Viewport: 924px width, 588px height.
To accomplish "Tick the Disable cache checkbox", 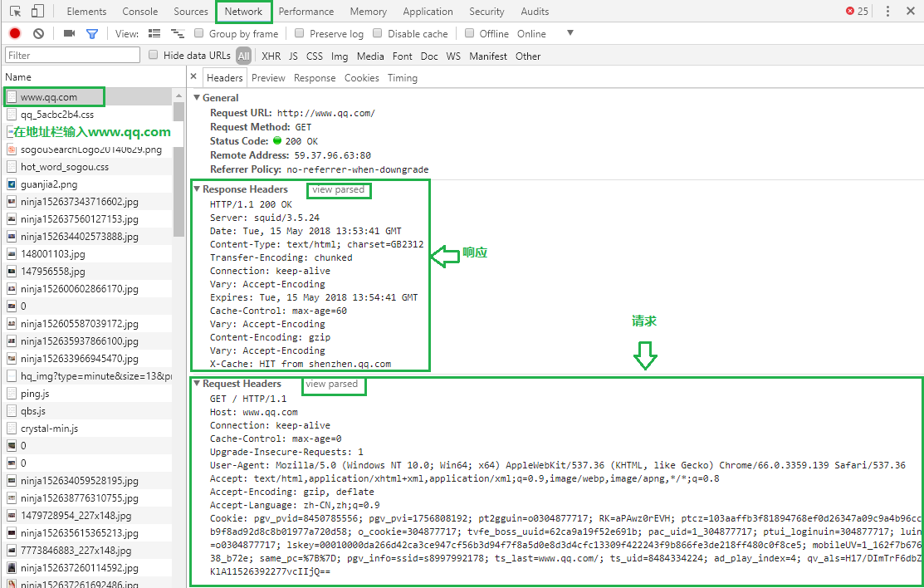I will point(377,33).
